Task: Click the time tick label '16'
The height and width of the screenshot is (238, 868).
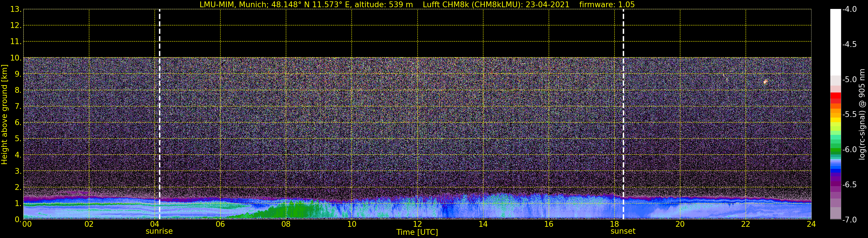Action: (549, 224)
